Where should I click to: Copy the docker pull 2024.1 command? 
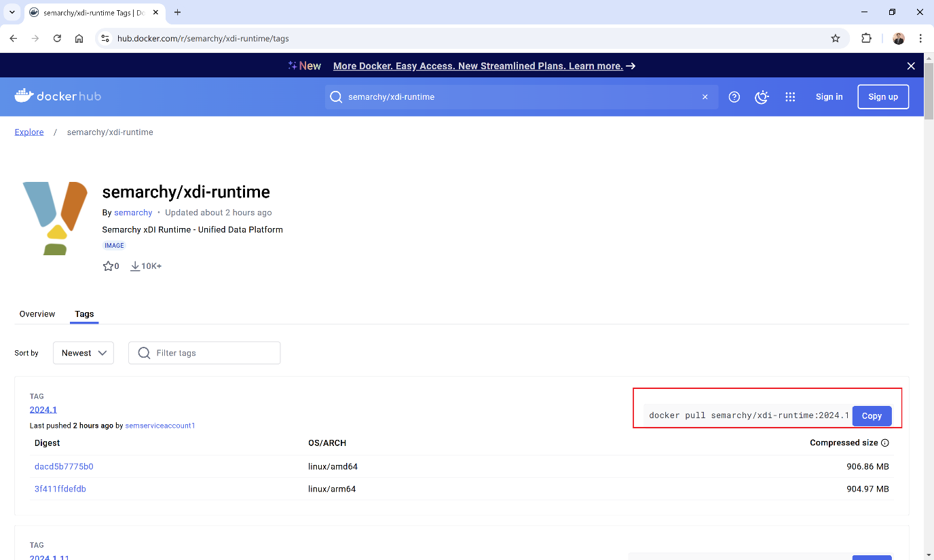point(872,416)
